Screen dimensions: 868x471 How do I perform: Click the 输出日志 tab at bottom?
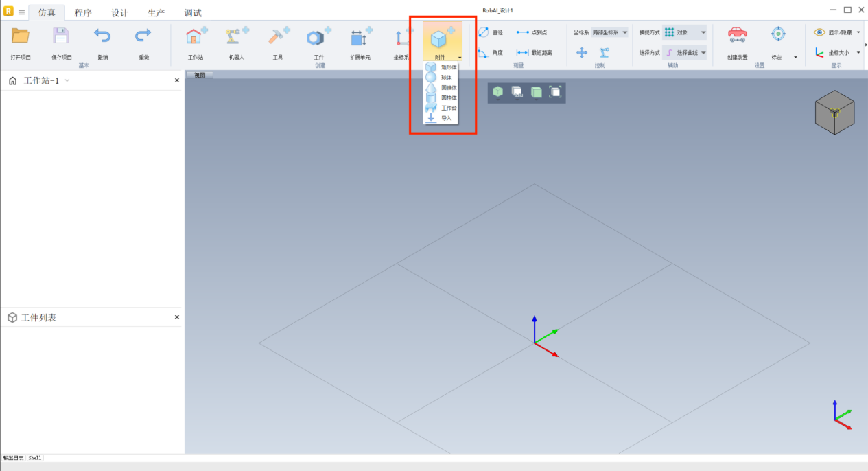pyautogui.click(x=13, y=458)
